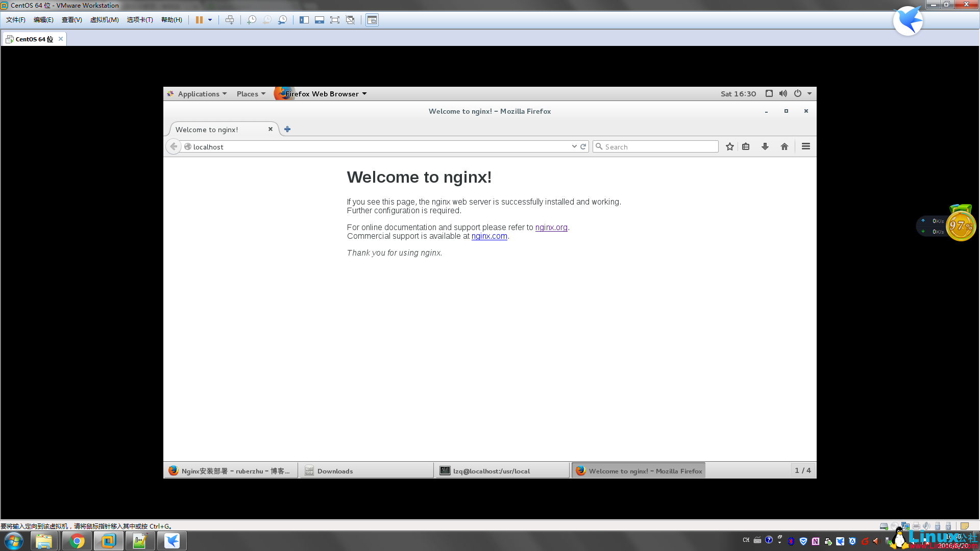Click the Thunder 97% download progress badge

(960, 224)
